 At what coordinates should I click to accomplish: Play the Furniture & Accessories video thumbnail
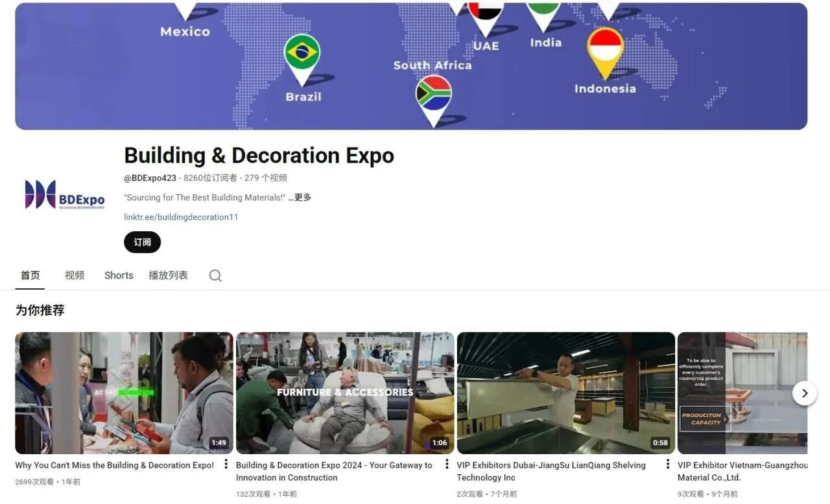point(345,393)
